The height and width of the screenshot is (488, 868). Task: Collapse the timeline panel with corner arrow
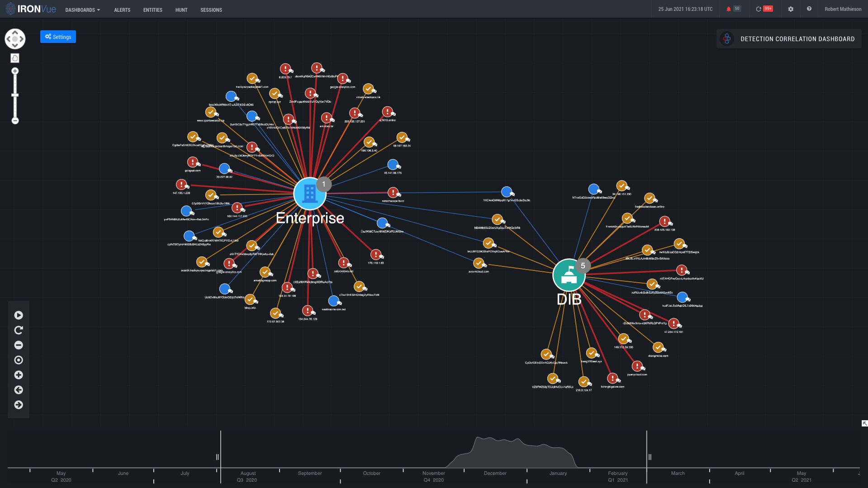[x=864, y=423]
